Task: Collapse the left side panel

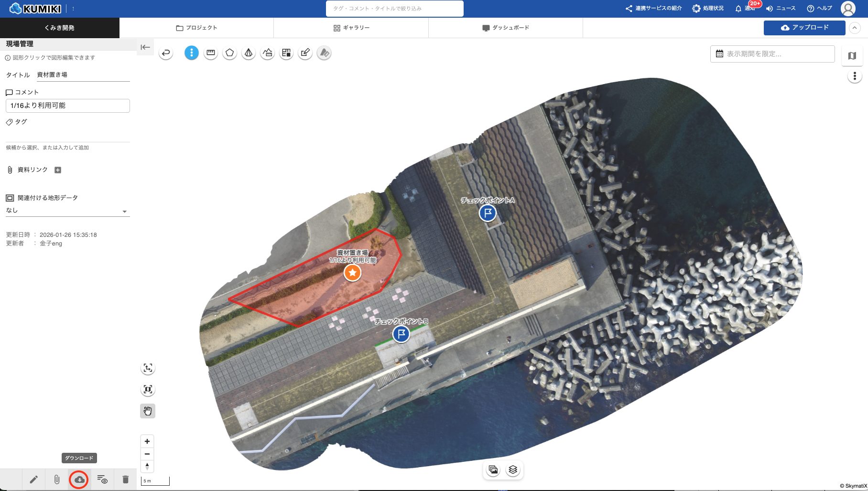Action: click(145, 47)
